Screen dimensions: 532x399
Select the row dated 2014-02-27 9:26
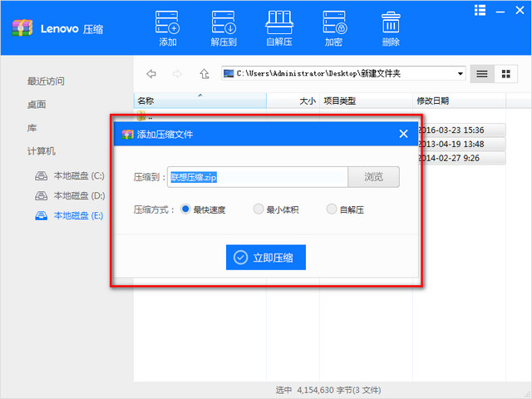pyautogui.click(x=461, y=158)
